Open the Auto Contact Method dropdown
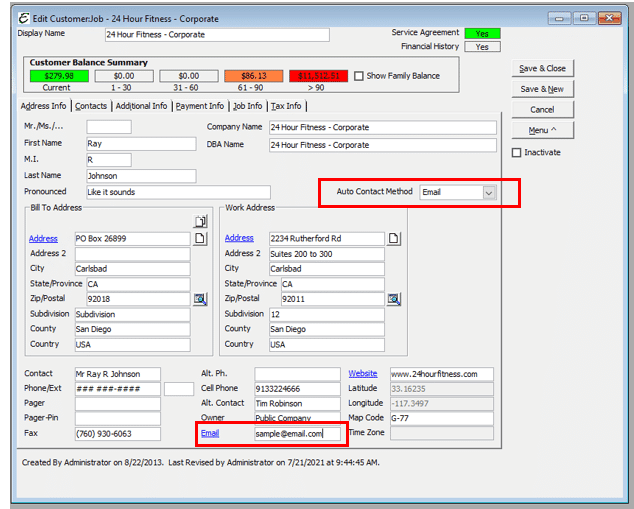Viewport: 634px width, 509px height. click(x=489, y=192)
